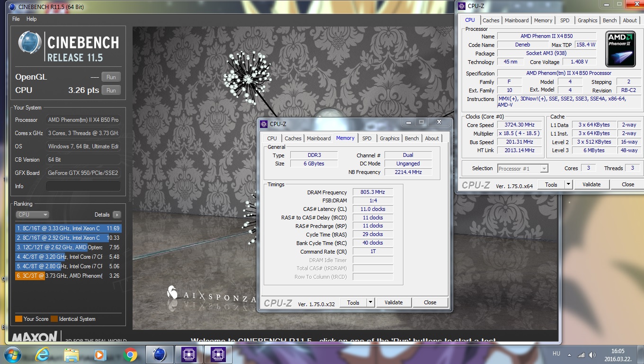Screen dimensions: 644x364
Task: Open Processor #1 selection dropdown
Action: click(523, 168)
